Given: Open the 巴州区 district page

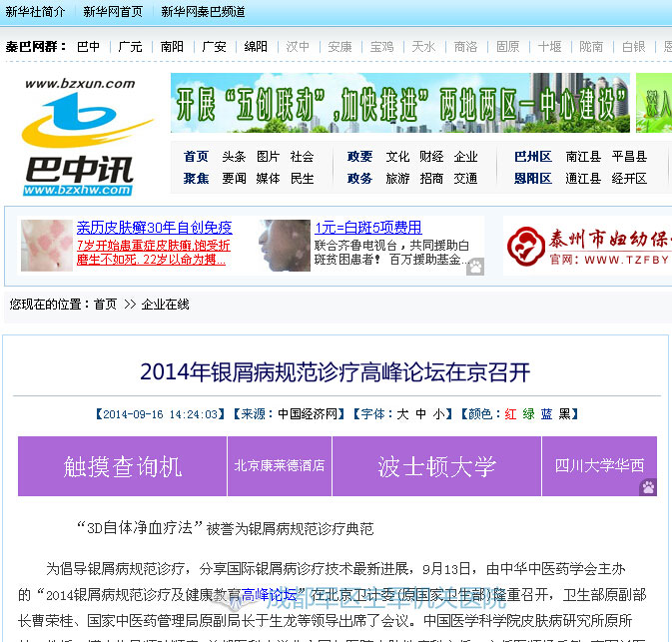Looking at the screenshot, I should pyautogui.click(x=533, y=157).
